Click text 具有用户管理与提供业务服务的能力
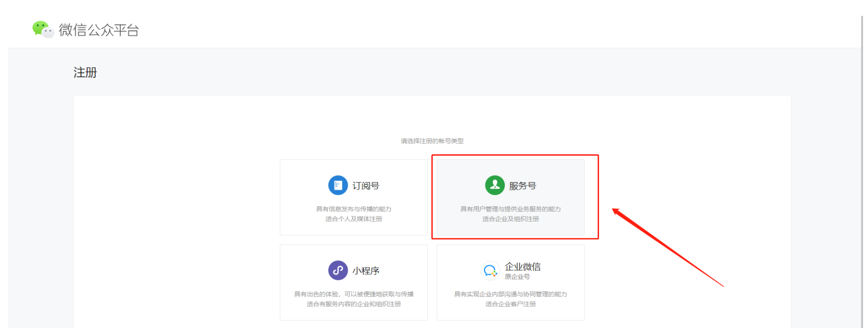Screen dimensions: 868x328 pyautogui.click(x=511, y=209)
